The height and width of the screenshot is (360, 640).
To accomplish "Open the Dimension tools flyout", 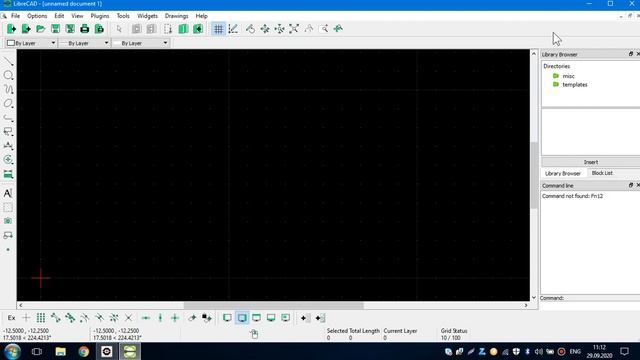I will click(x=8, y=146).
